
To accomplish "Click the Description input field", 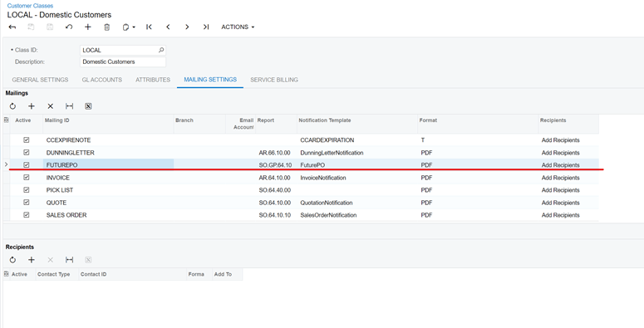I will click(123, 61).
